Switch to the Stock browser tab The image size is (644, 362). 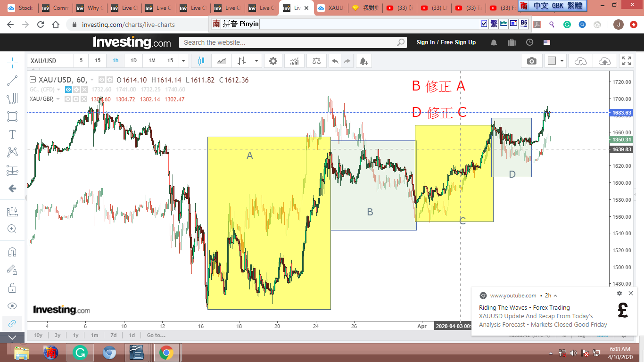21,8
